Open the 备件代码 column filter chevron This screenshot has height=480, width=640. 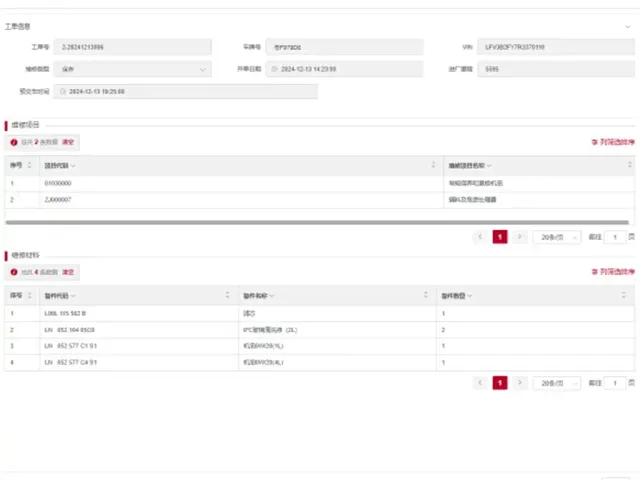pos(73,296)
